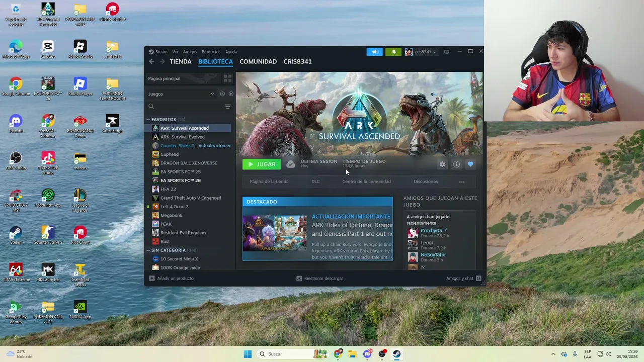644x362 pixels.
Task: Remove ARK from favorites with heart icon
Action: click(x=470, y=164)
